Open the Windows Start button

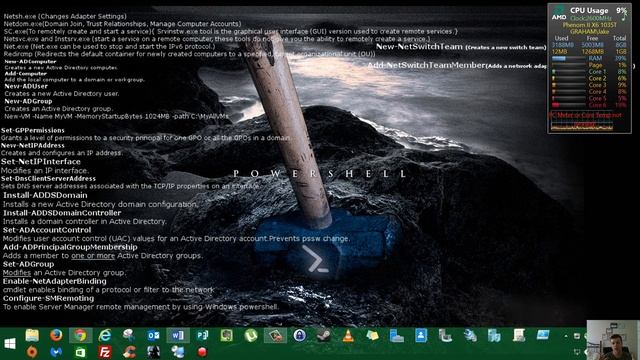10,343
